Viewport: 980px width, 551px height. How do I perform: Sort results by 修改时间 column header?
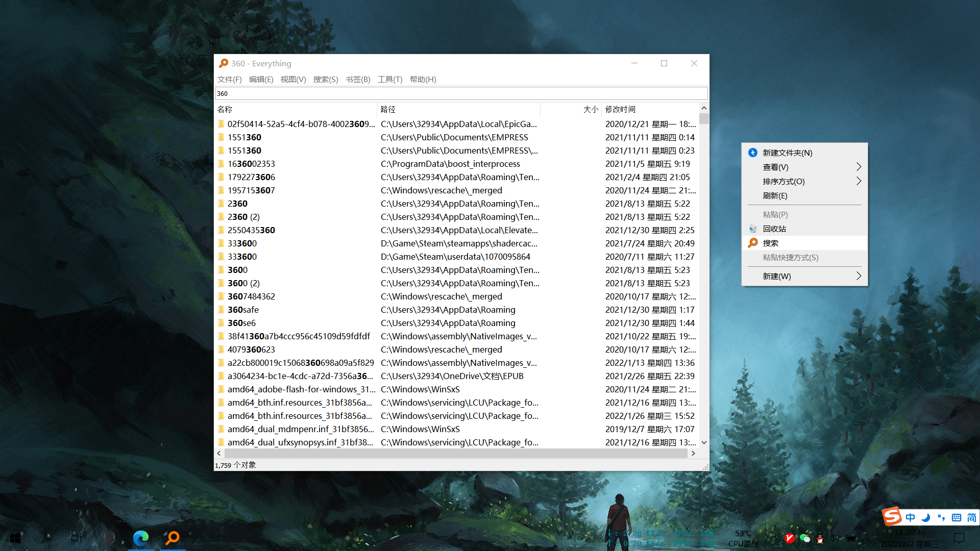(620, 109)
